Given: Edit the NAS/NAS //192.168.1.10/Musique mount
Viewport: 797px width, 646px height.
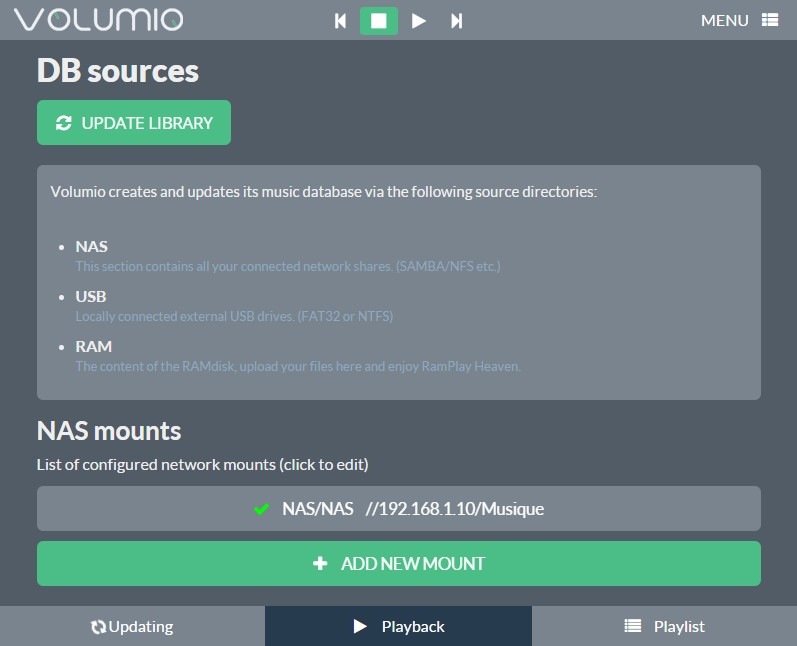Looking at the screenshot, I should (398, 508).
